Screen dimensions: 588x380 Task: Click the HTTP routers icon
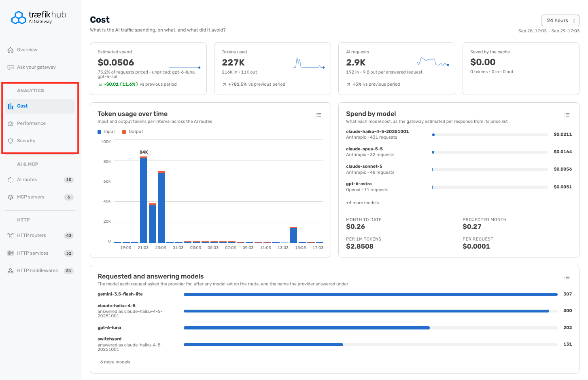pyautogui.click(x=11, y=236)
